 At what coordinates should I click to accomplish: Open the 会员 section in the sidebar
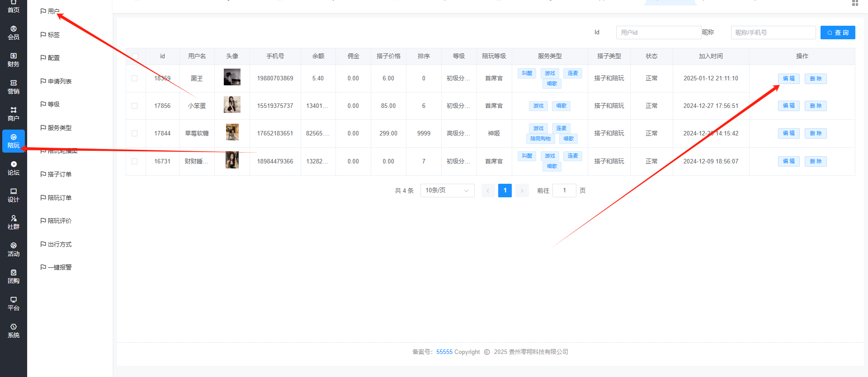coord(14,33)
